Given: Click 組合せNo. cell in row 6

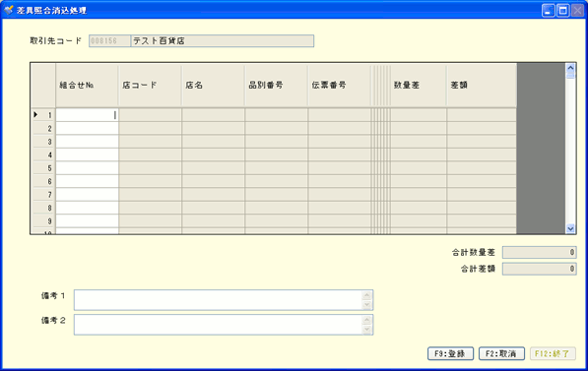Looking at the screenshot, I should pyautogui.click(x=87, y=181).
